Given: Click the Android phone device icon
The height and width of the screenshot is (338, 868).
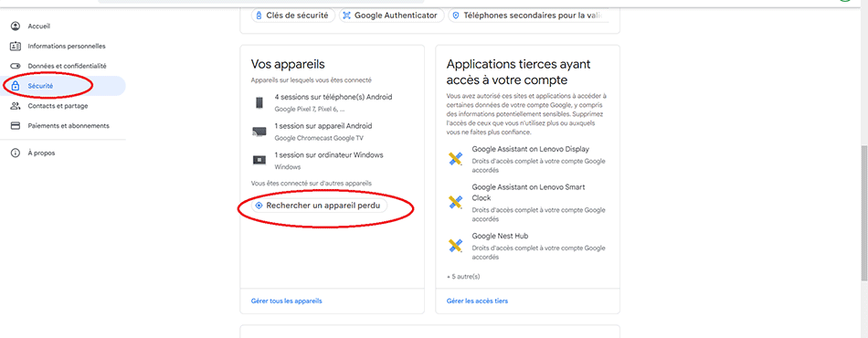Looking at the screenshot, I should point(259,103).
